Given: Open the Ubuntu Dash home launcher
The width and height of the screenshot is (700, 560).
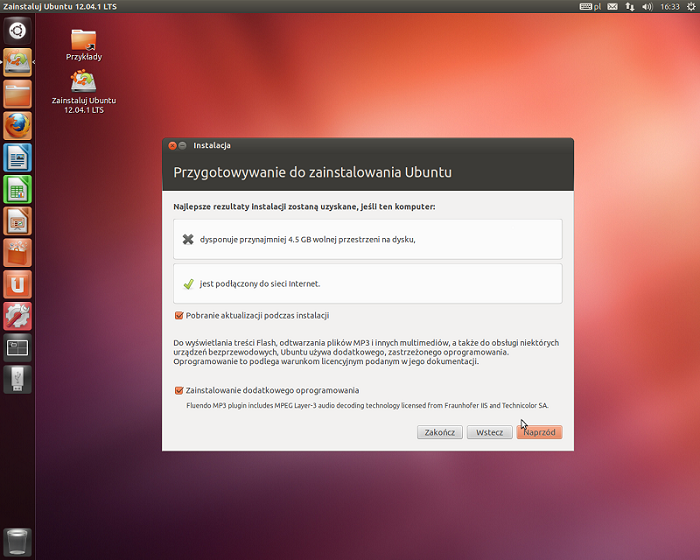Looking at the screenshot, I should [x=17, y=31].
